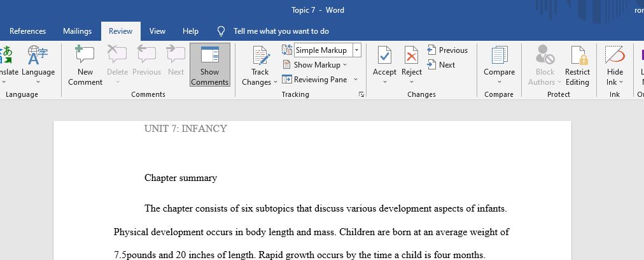Open the Reviewing Pane

315,80
